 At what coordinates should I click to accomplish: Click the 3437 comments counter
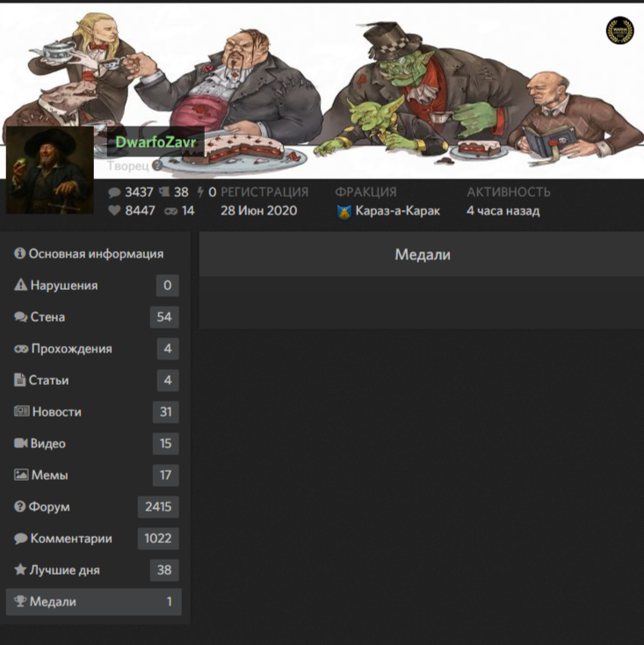click(139, 192)
